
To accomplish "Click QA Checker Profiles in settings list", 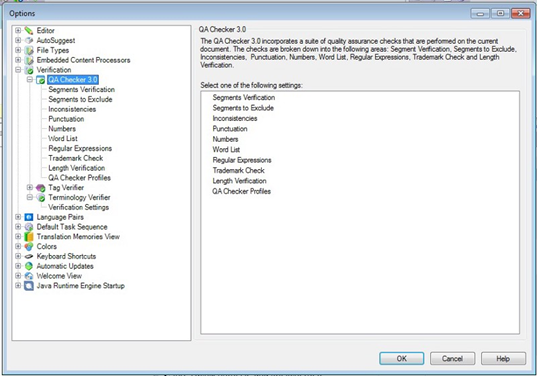I will 241,191.
